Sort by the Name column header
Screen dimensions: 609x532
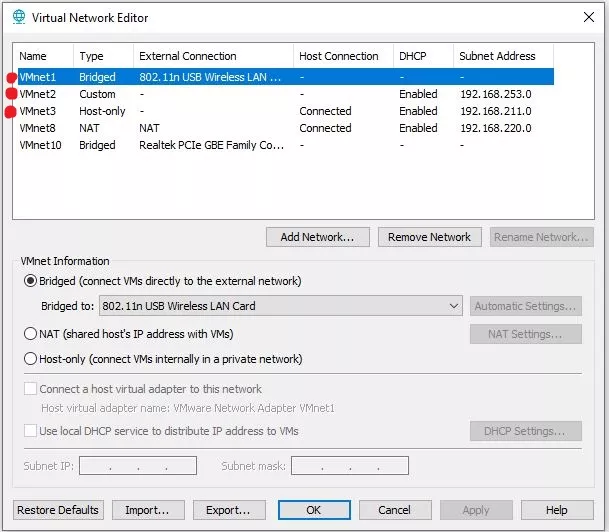click(x=44, y=56)
